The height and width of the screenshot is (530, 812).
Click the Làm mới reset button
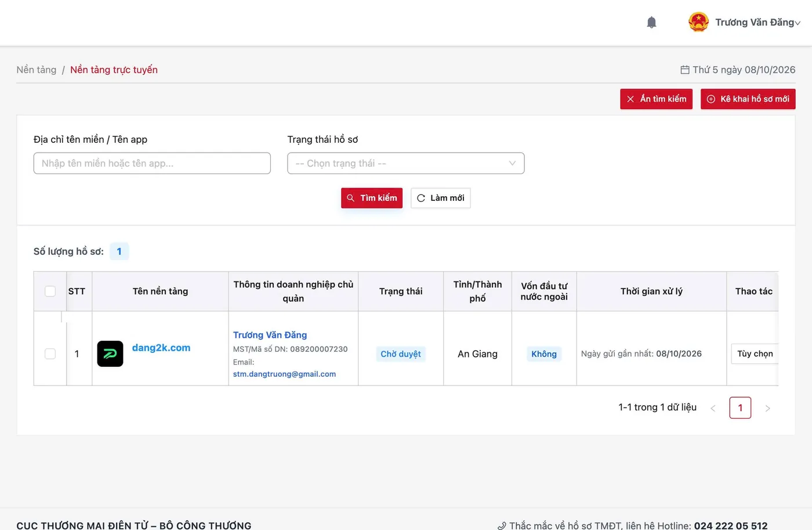pyautogui.click(x=441, y=198)
